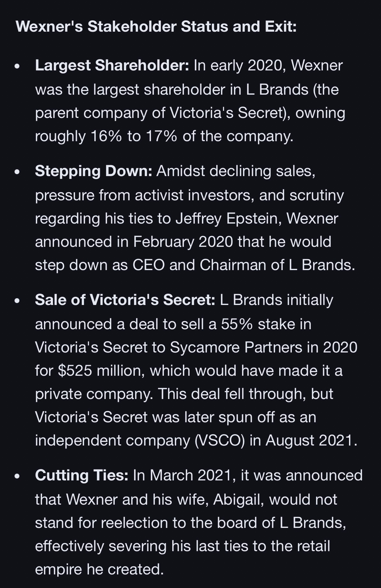This screenshot has width=381, height=588.
Task: Click the name "Abigail"
Action: [x=238, y=499]
